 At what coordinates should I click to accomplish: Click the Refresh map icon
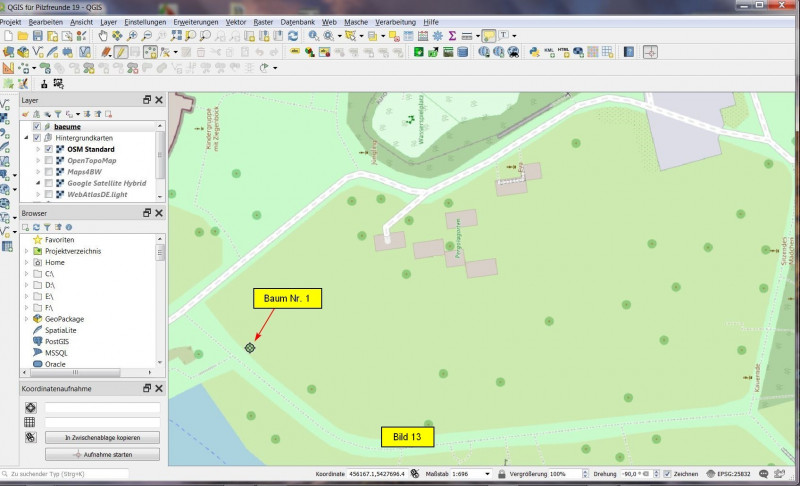tap(292, 36)
